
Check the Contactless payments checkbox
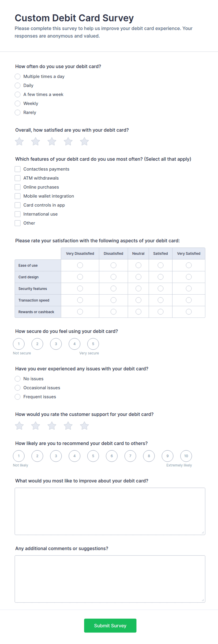coord(18,169)
